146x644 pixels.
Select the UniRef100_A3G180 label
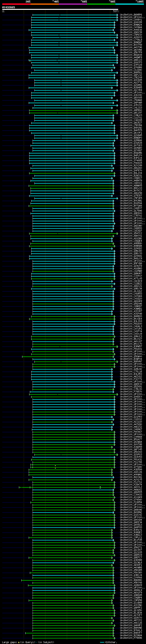tap(131, 95)
